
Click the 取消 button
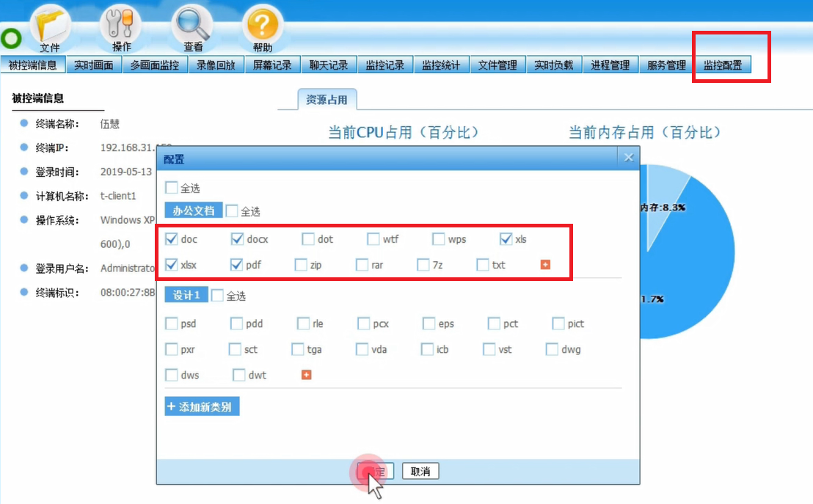tap(420, 472)
